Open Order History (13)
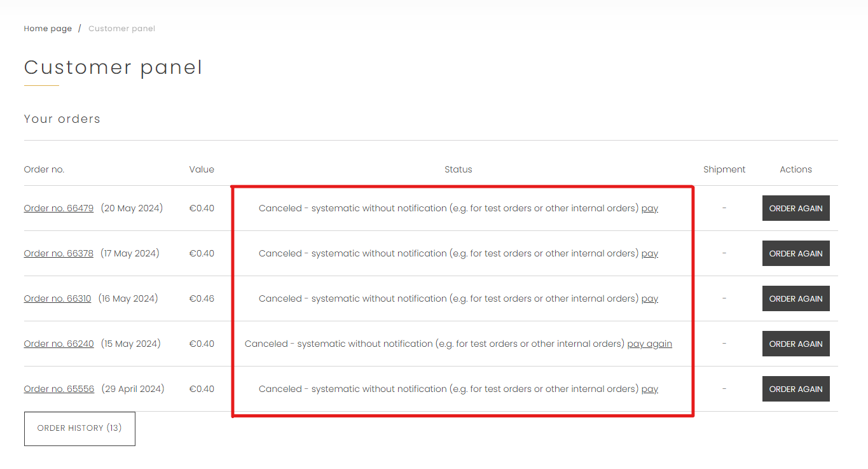Viewport: 868px width, 469px height. [79, 428]
